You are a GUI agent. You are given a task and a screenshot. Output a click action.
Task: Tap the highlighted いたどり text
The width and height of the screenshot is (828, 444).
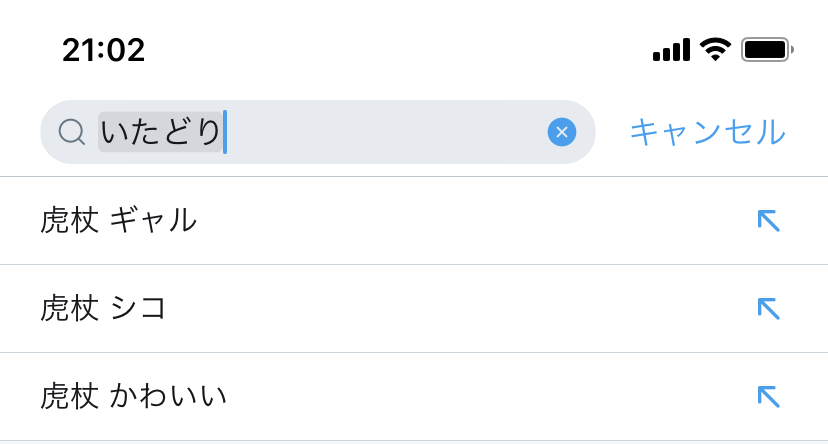[x=160, y=132]
